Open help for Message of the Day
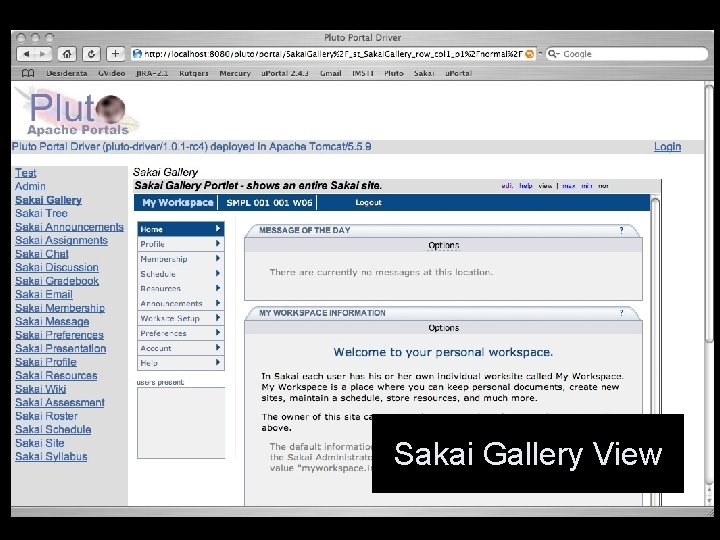Viewport: 720px width, 540px height. tap(621, 230)
